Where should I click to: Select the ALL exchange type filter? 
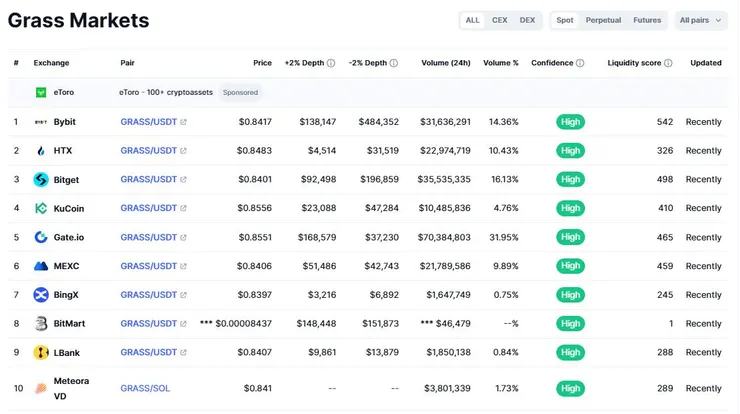[472, 20]
